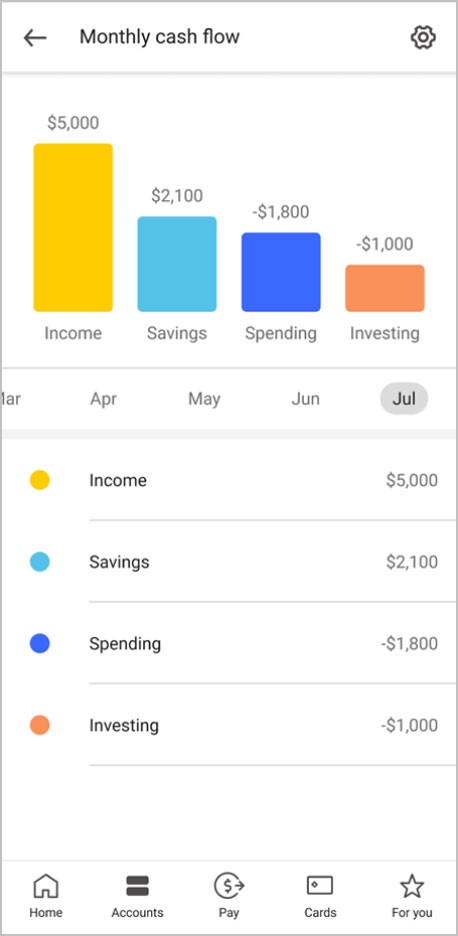Screen dimensions: 458x936
Task: Tap the orange Investing bar
Action: click(x=385, y=288)
